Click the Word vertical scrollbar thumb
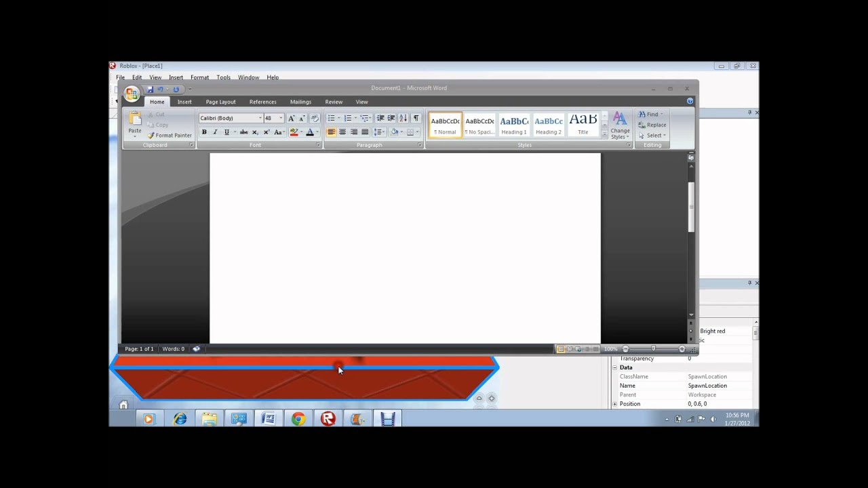Viewport: 868px width, 488px height. point(691,207)
